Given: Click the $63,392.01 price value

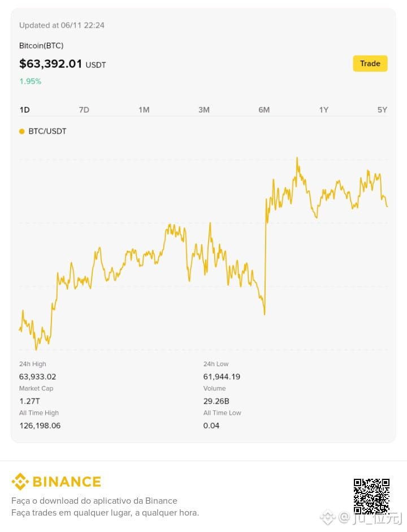Looking at the screenshot, I should (x=50, y=64).
